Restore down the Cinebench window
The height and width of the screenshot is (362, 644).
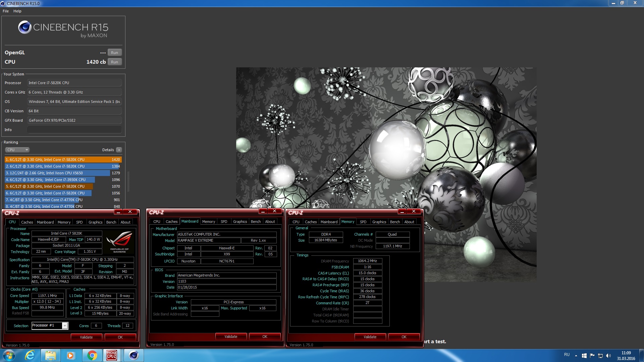tap(622, 3)
